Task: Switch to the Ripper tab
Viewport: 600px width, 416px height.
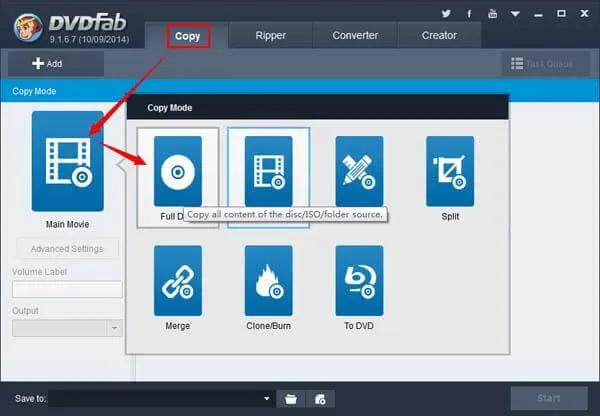Action: (x=269, y=35)
